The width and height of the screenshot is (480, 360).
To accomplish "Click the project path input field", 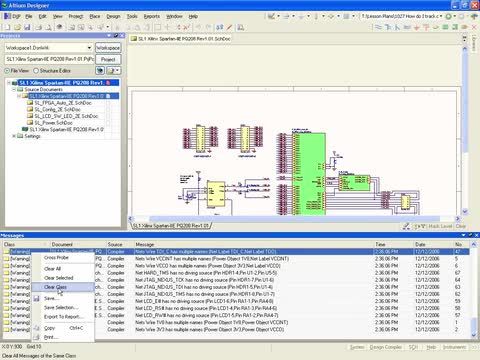I will pyautogui.click(x=50, y=59).
